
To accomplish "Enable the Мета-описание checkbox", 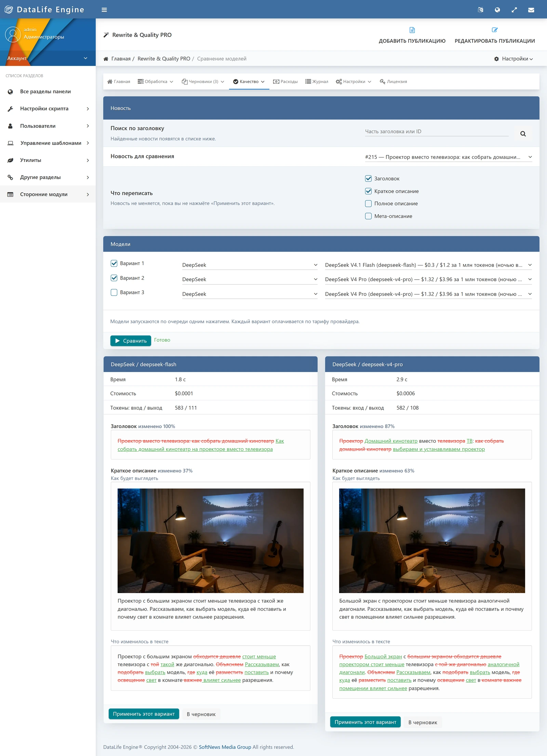I will click(368, 216).
